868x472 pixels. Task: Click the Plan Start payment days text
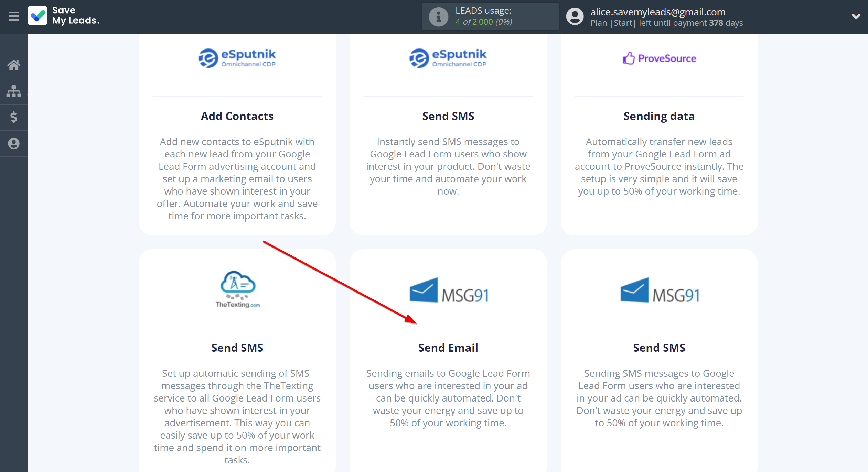pos(666,23)
